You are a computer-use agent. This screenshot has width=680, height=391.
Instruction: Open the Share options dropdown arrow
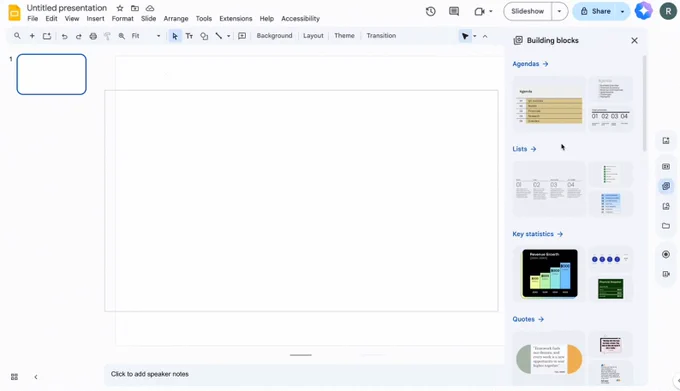[x=622, y=11]
